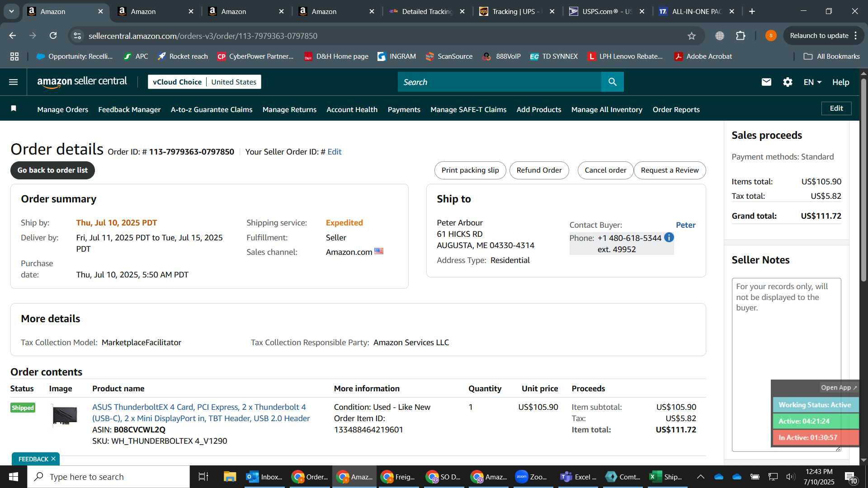Open a new browser tab

[752, 11]
